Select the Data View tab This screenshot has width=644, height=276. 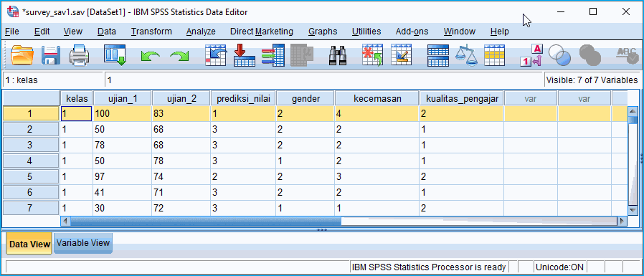tap(29, 244)
